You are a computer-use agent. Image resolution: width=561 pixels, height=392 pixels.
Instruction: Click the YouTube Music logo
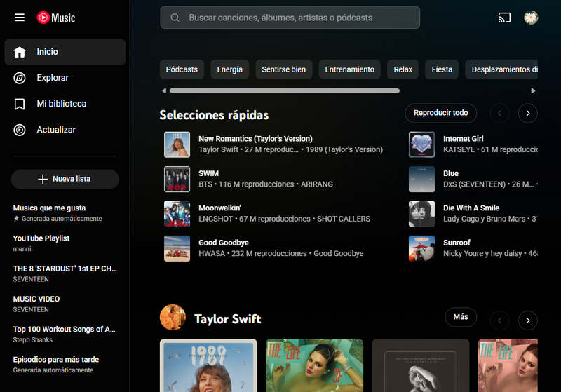pyautogui.click(x=55, y=18)
